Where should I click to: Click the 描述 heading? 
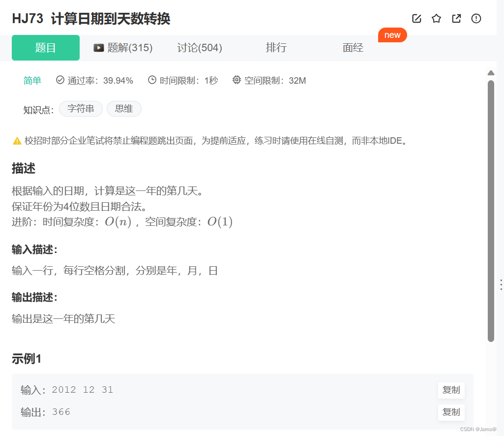pyautogui.click(x=24, y=168)
